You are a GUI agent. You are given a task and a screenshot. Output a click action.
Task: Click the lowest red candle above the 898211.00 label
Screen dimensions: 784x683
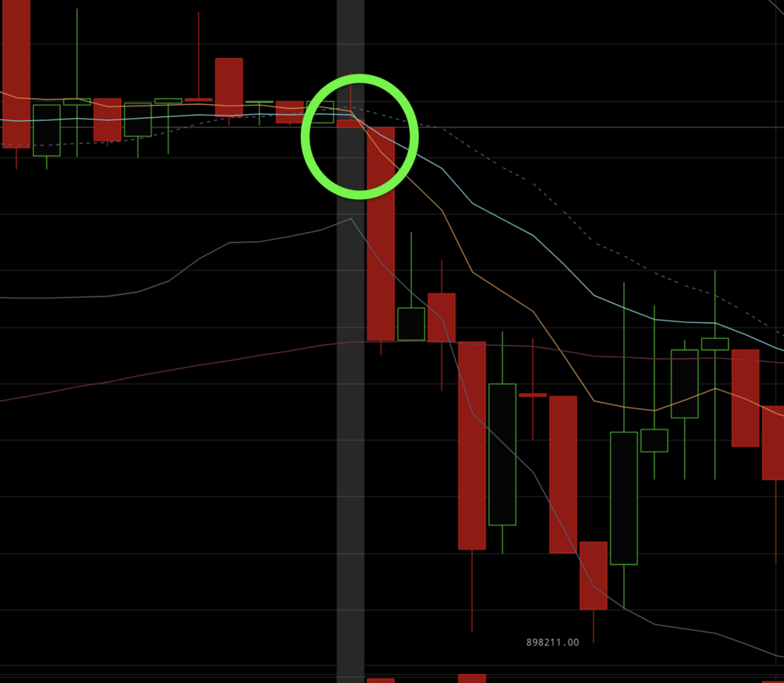tap(593, 576)
